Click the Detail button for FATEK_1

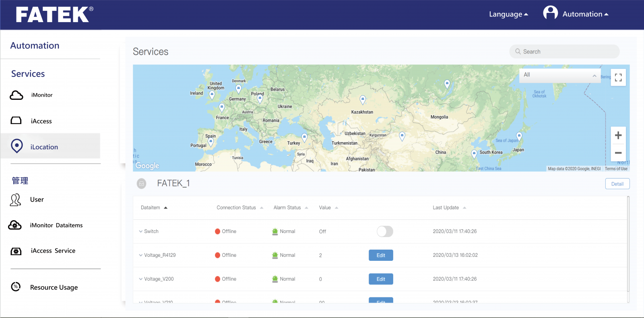click(617, 184)
